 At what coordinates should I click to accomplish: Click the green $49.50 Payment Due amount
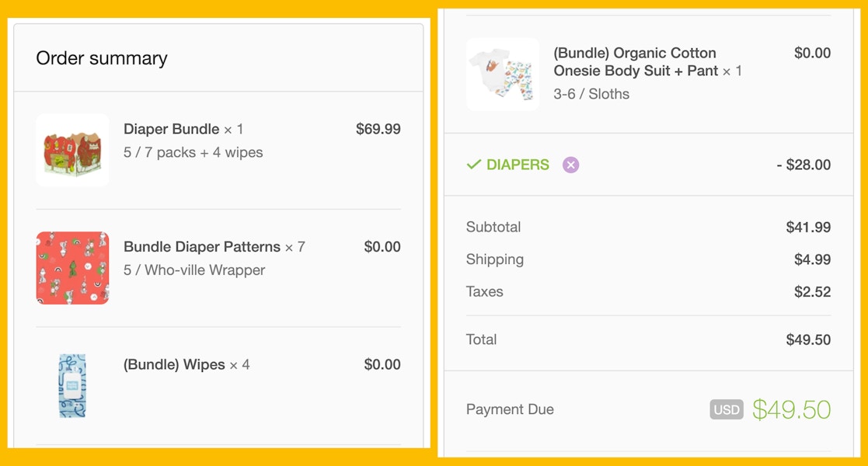pos(791,409)
